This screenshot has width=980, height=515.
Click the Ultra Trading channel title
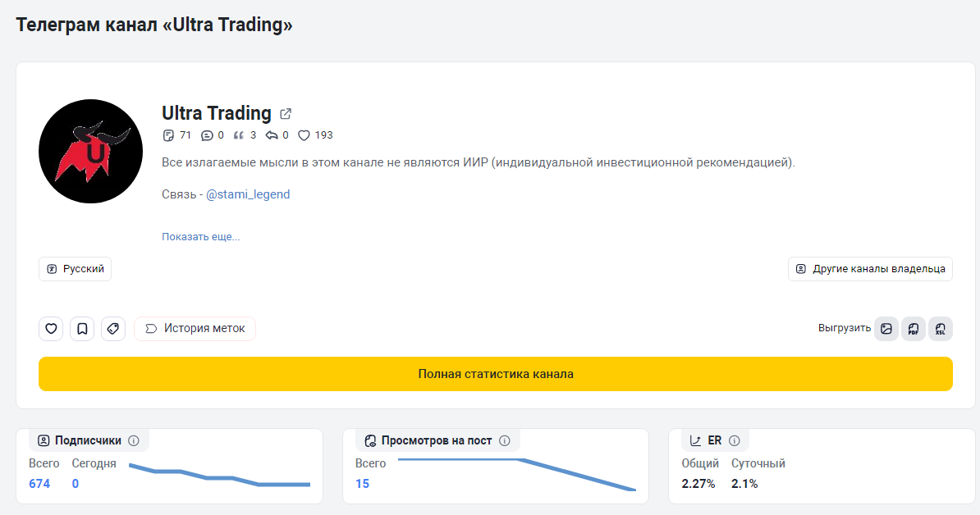pyautogui.click(x=216, y=113)
